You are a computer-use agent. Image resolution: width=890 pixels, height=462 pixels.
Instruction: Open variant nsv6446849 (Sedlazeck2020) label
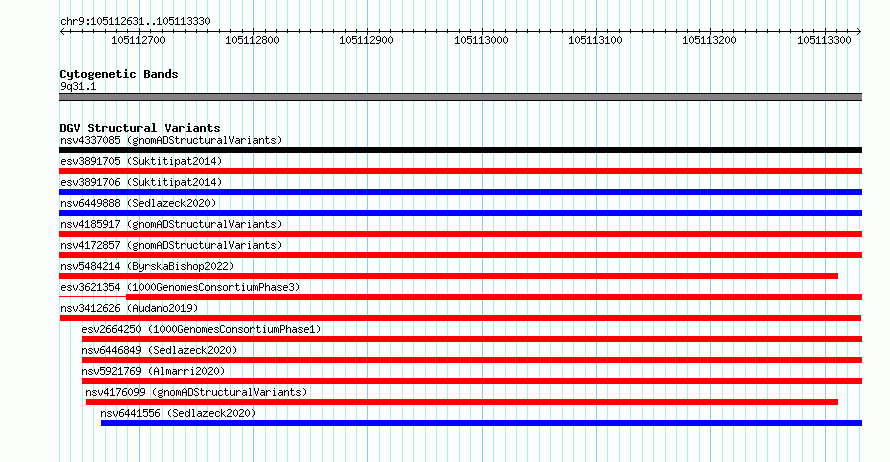coord(159,350)
